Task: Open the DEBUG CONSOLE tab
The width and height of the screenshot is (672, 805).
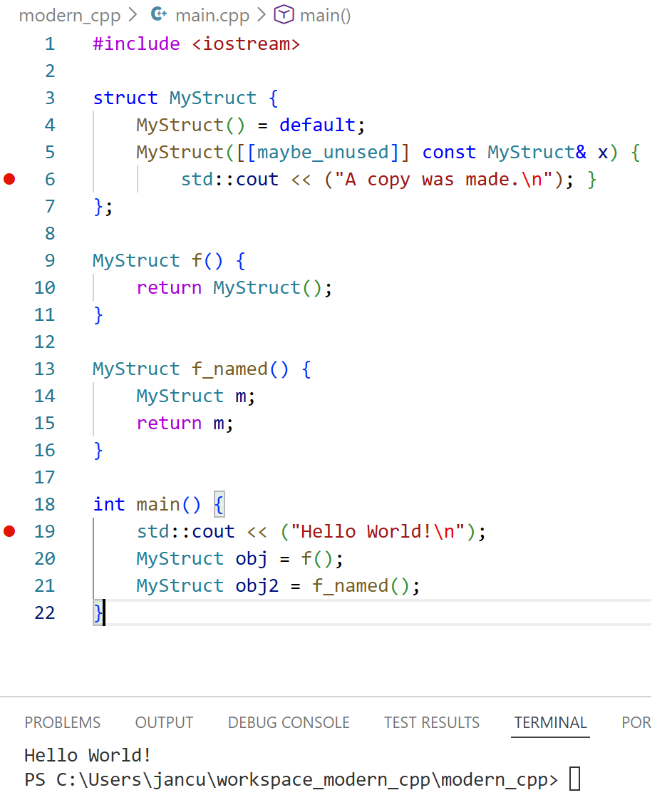Action: (x=289, y=722)
